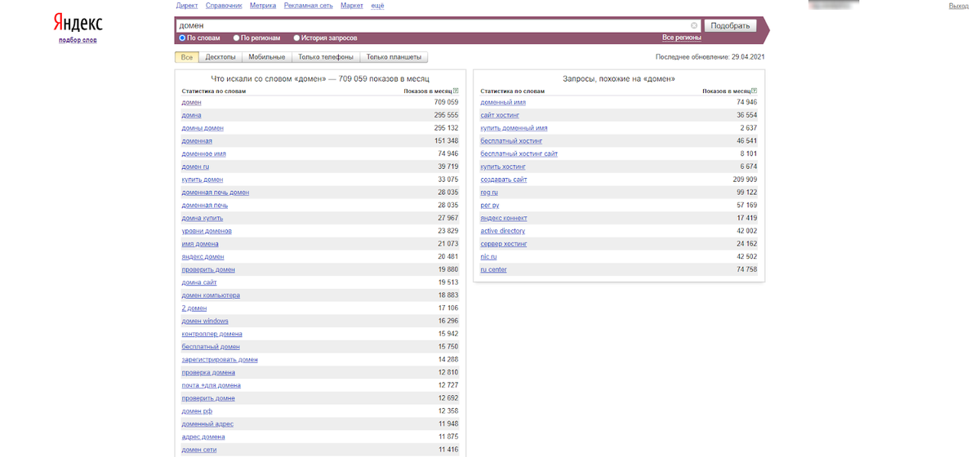Open the «бесплатный хостинг сайт» similar query link
Viewport: 980px width, 457px height.
point(519,153)
